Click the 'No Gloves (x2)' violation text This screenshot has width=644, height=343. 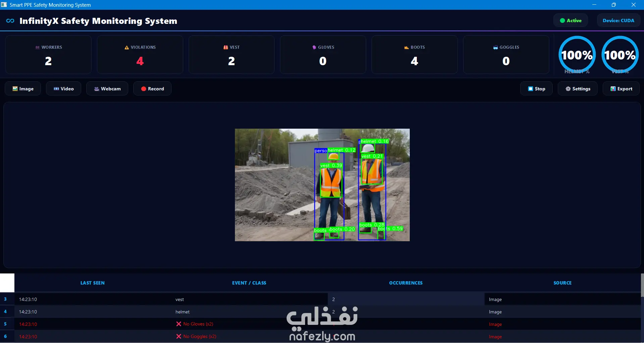198,324
